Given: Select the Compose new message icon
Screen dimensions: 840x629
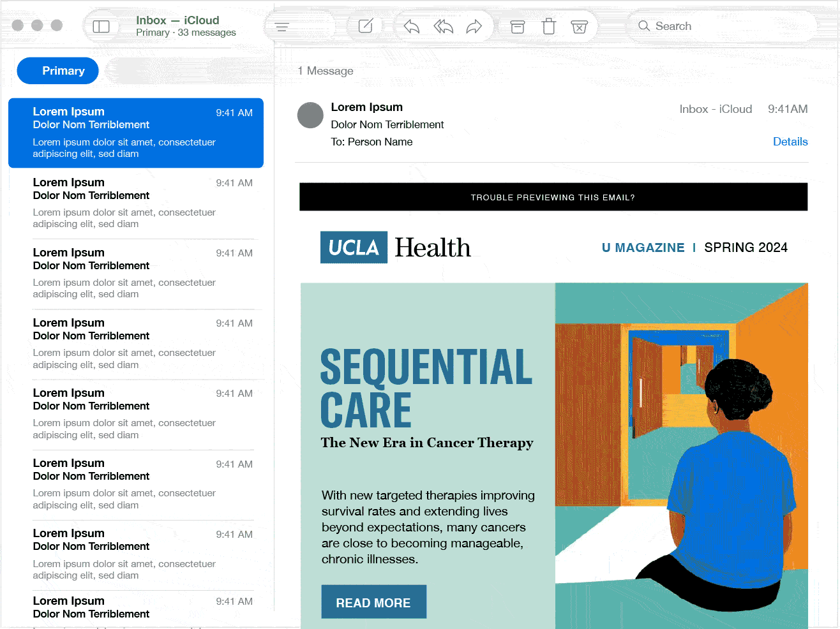Looking at the screenshot, I should click(365, 26).
